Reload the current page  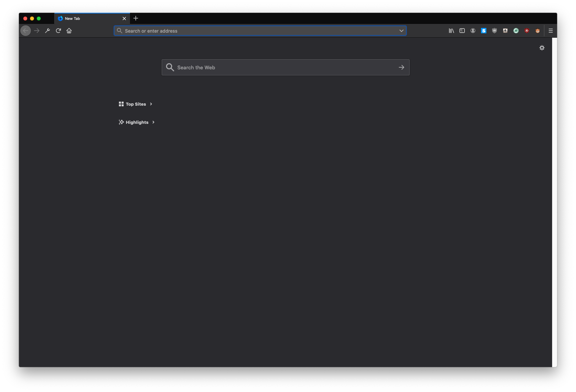[x=58, y=31]
